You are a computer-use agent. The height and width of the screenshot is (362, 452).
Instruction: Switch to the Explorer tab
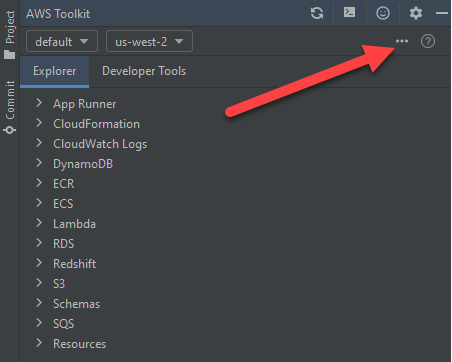pos(55,71)
